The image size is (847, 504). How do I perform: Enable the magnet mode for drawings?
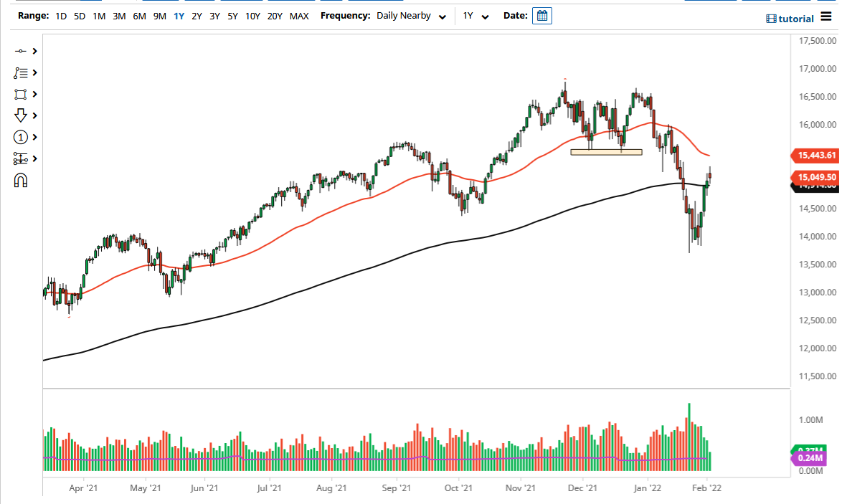coord(19,180)
